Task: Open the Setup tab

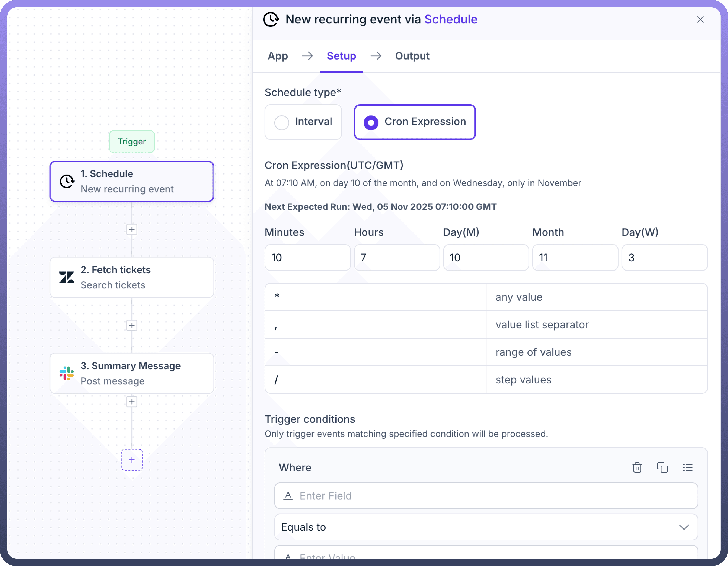Action: [x=341, y=56]
